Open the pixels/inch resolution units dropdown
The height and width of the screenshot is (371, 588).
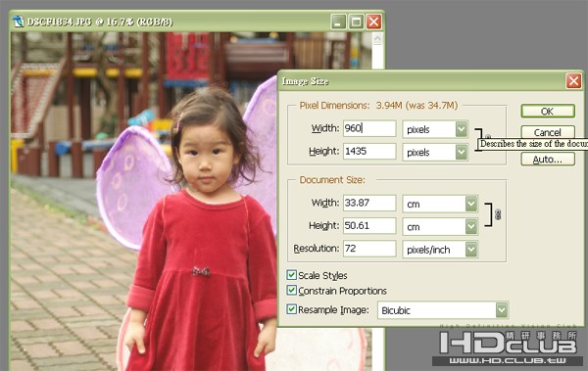pos(471,250)
